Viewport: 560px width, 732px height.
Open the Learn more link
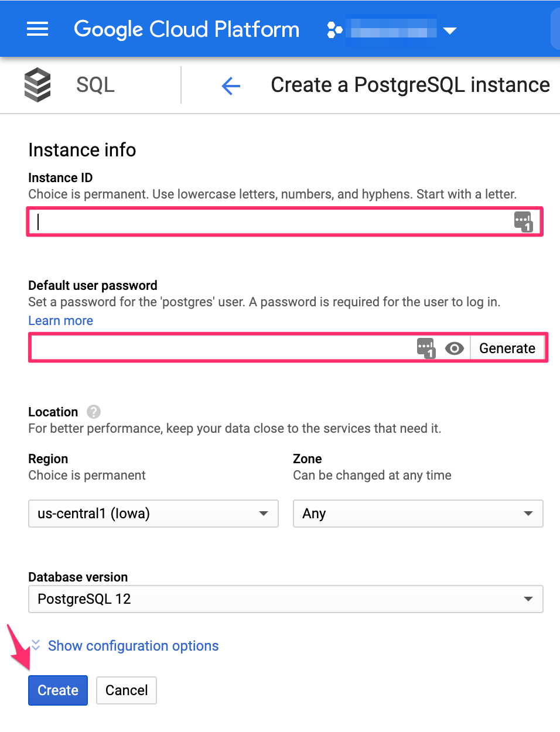coord(61,321)
